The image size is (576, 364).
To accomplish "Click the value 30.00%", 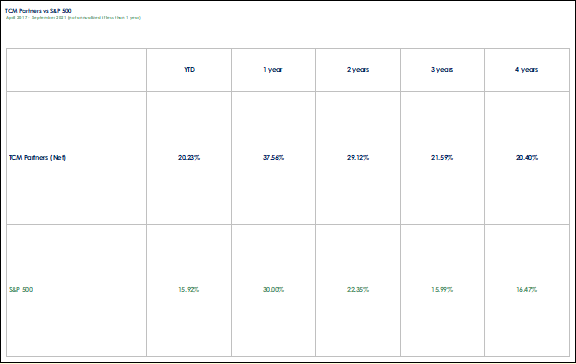I will 273,289.
